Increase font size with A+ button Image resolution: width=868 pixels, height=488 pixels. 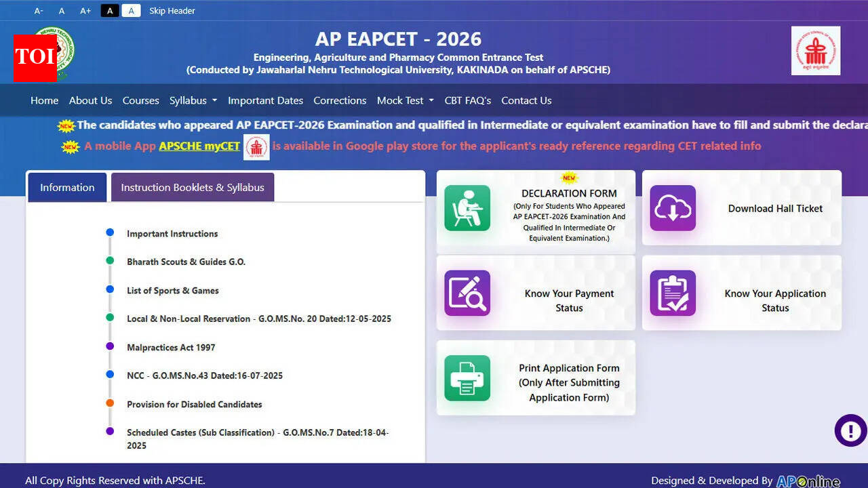[x=85, y=11]
